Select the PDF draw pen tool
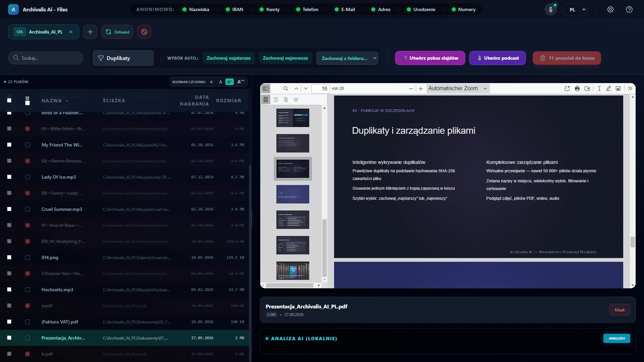Viewport: 644px width, 362px height. point(608,88)
